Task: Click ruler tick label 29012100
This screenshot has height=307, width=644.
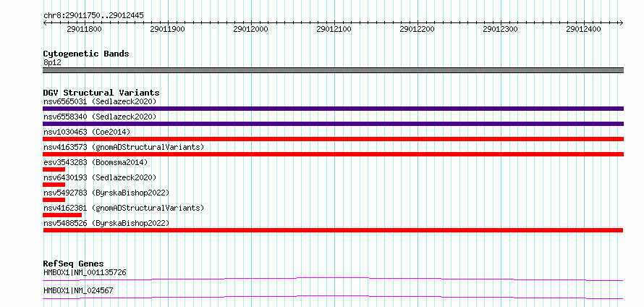Action: click(x=334, y=29)
